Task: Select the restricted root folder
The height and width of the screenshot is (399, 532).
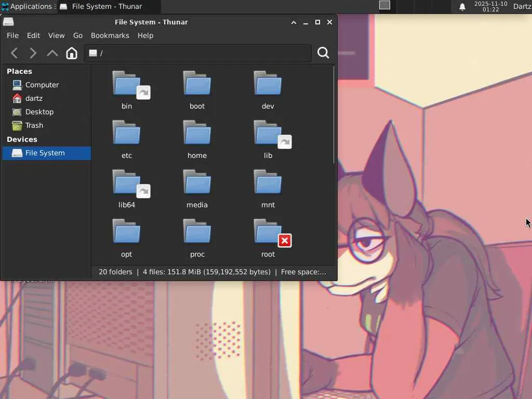Action: (268, 231)
